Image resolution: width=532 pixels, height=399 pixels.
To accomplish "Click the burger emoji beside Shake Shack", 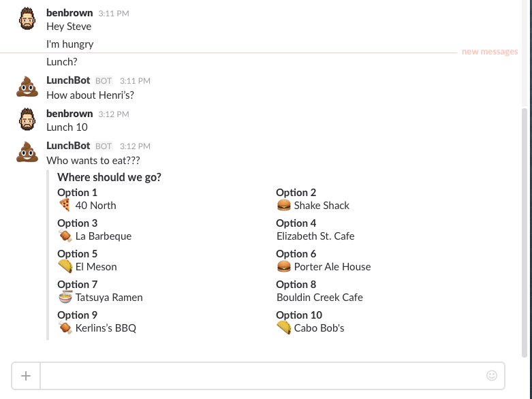I will (284, 205).
